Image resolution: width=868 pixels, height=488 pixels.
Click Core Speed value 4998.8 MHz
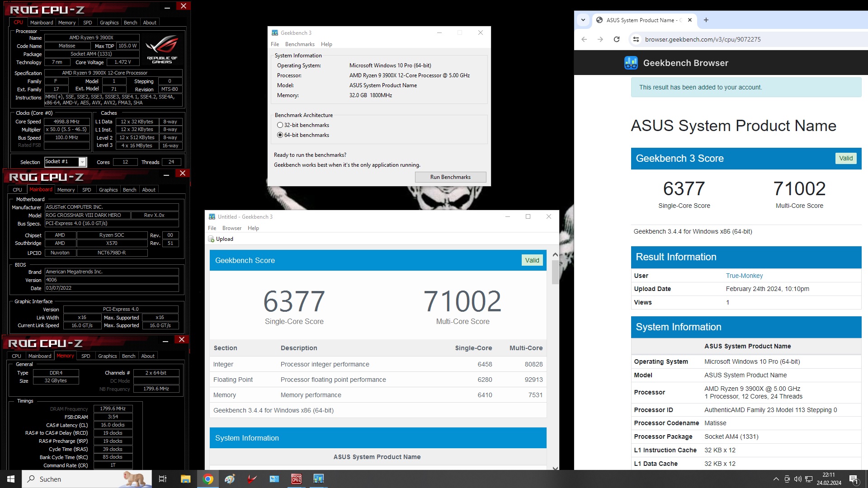pyautogui.click(x=66, y=122)
